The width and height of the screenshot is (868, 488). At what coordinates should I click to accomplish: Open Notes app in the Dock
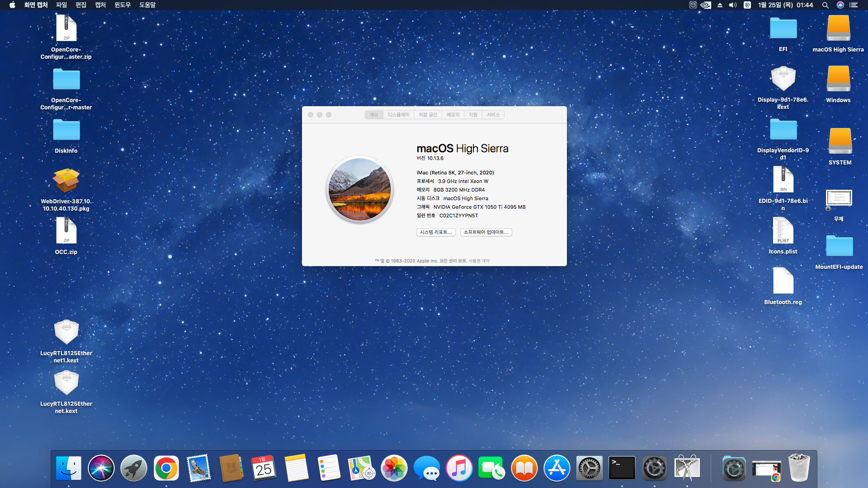[297, 468]
